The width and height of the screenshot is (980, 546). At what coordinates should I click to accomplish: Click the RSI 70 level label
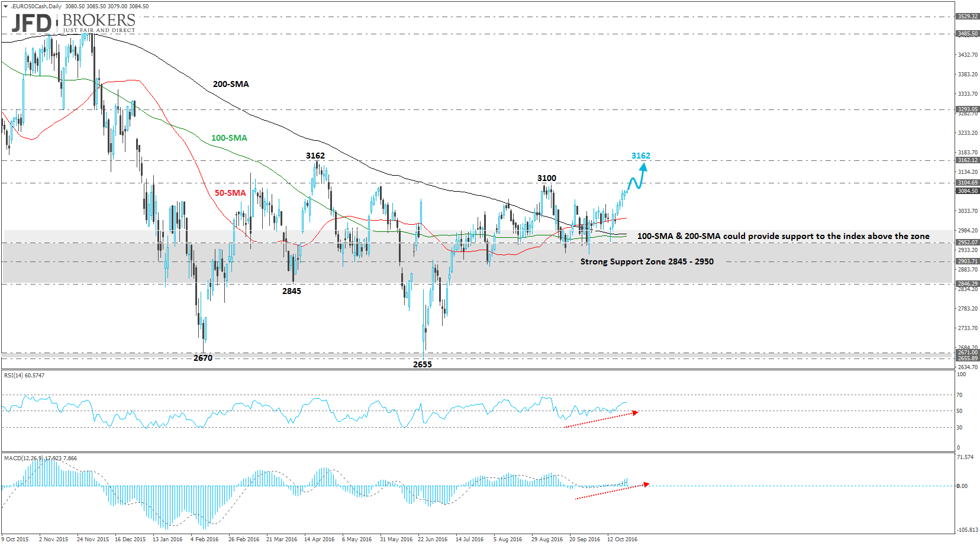click(x=959, y=395)
